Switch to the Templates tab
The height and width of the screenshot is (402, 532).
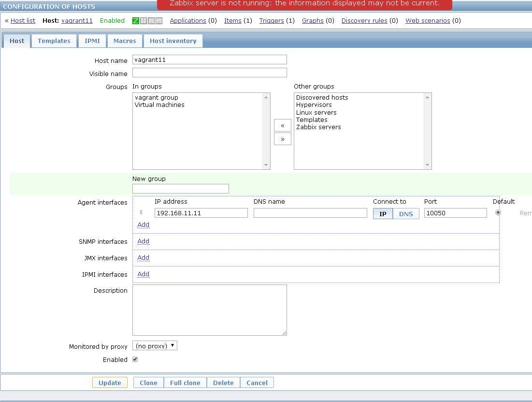pos(54,41)
